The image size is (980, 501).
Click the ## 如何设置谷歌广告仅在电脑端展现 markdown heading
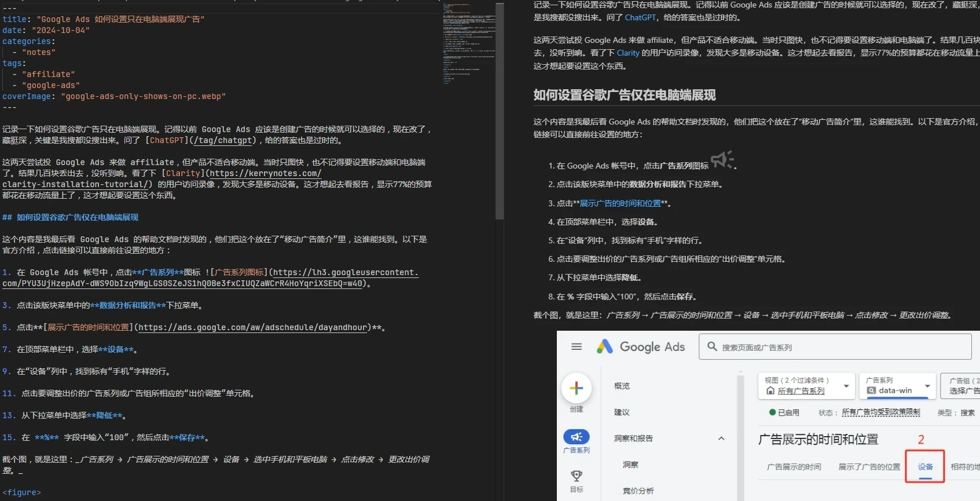click(71, 217)
